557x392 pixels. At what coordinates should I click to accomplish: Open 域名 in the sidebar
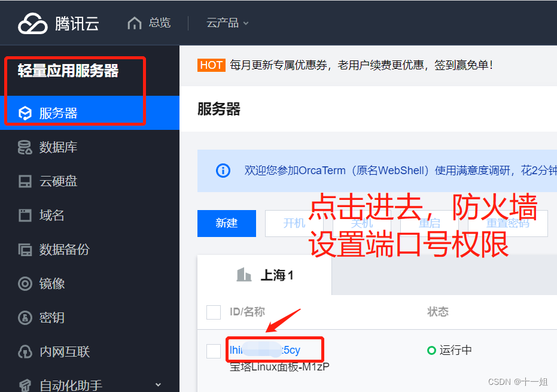[51, 215]
